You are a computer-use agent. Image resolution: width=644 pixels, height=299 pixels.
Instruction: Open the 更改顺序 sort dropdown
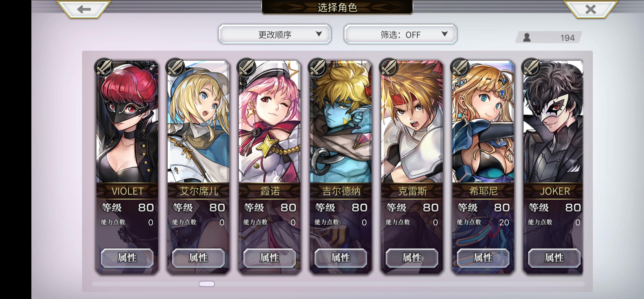274,34
